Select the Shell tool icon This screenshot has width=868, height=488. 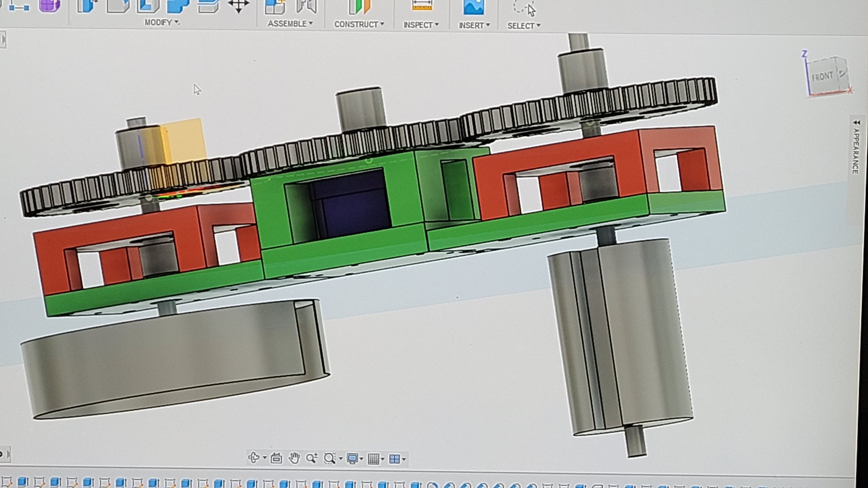coord(147,6)
